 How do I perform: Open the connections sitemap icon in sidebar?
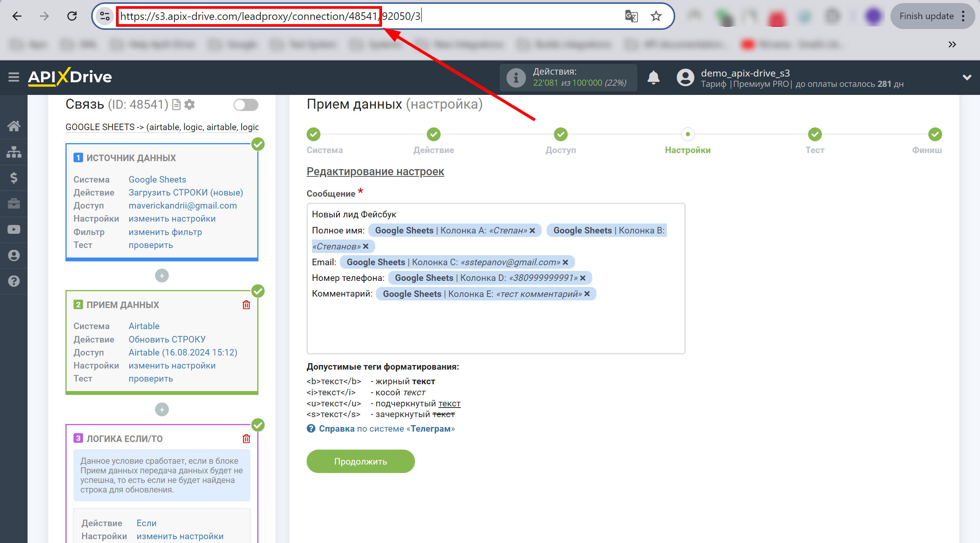14,152
